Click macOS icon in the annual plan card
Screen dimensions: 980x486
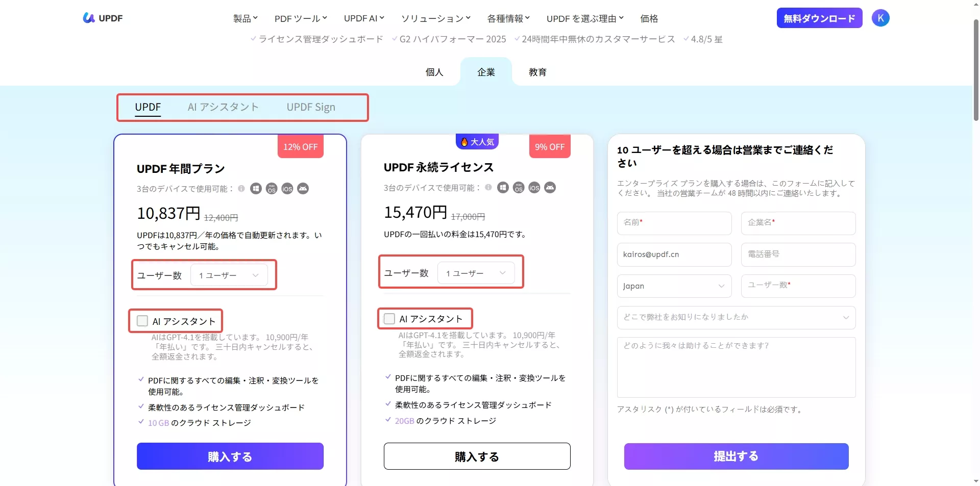pos(272,189)
